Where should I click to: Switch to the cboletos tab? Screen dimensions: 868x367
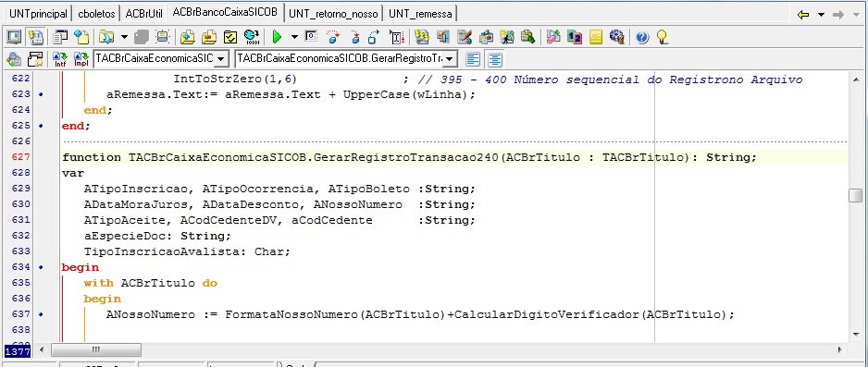pyautogui.click(x=97, y=15)
